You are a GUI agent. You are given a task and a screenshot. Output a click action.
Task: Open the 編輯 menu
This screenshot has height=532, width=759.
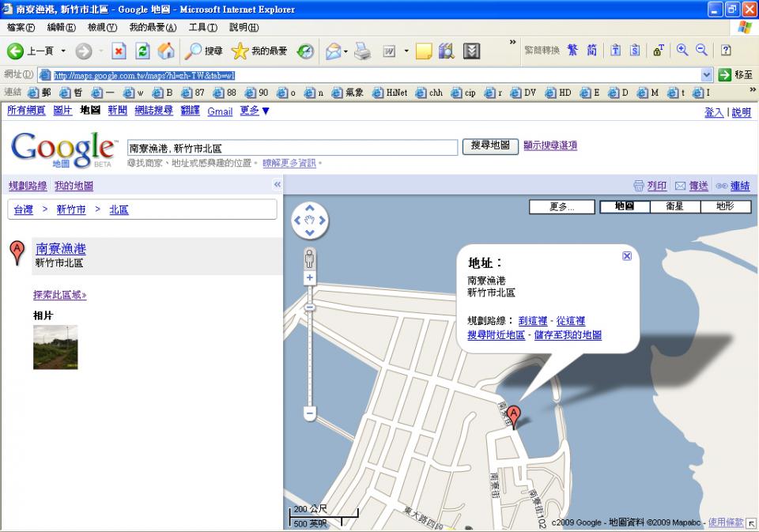[62, 28]
